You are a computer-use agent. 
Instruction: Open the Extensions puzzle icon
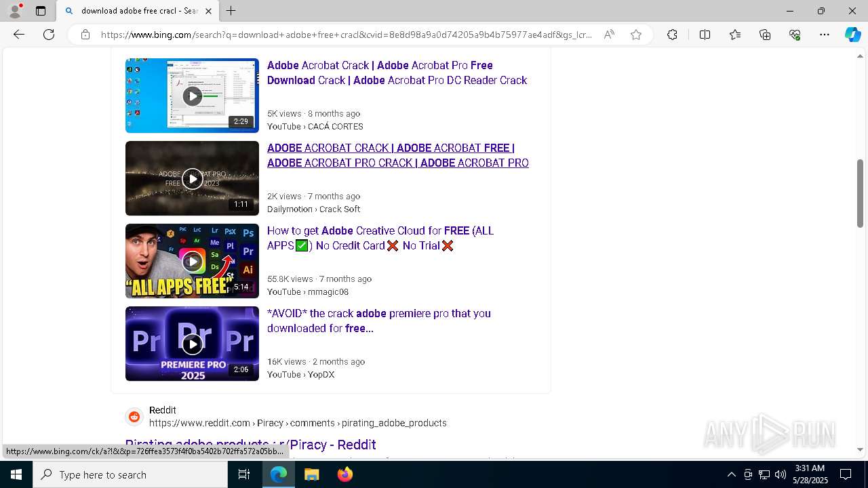(672, 35)
